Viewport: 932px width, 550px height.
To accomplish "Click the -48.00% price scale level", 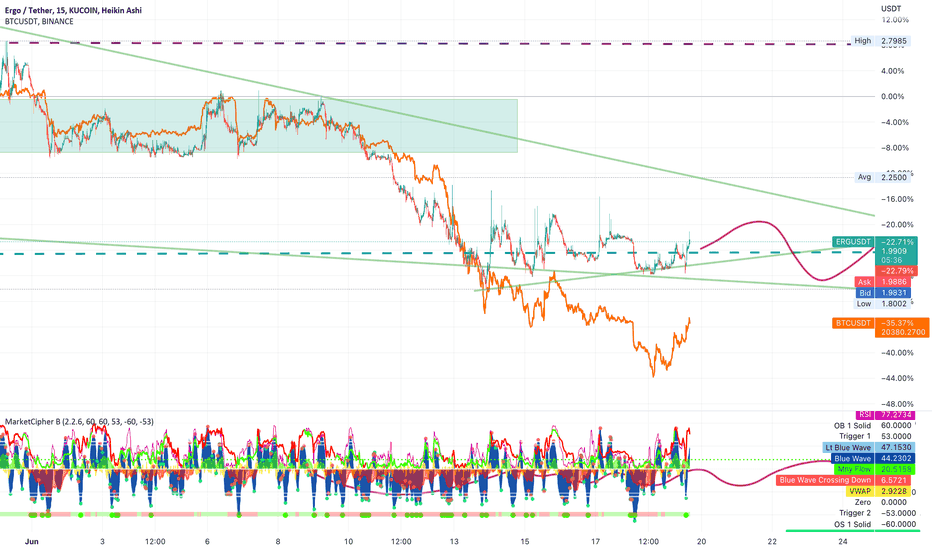I will click(895, 404).
